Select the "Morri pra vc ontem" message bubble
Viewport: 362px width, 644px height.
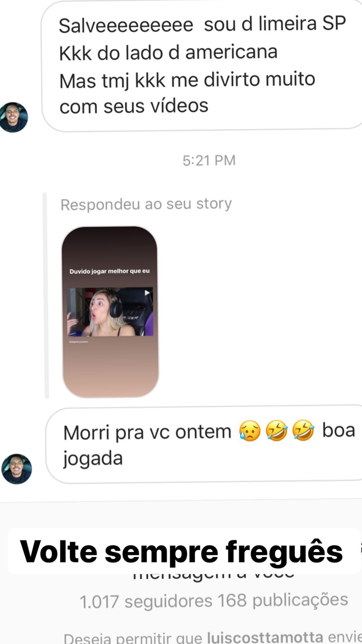204,444
